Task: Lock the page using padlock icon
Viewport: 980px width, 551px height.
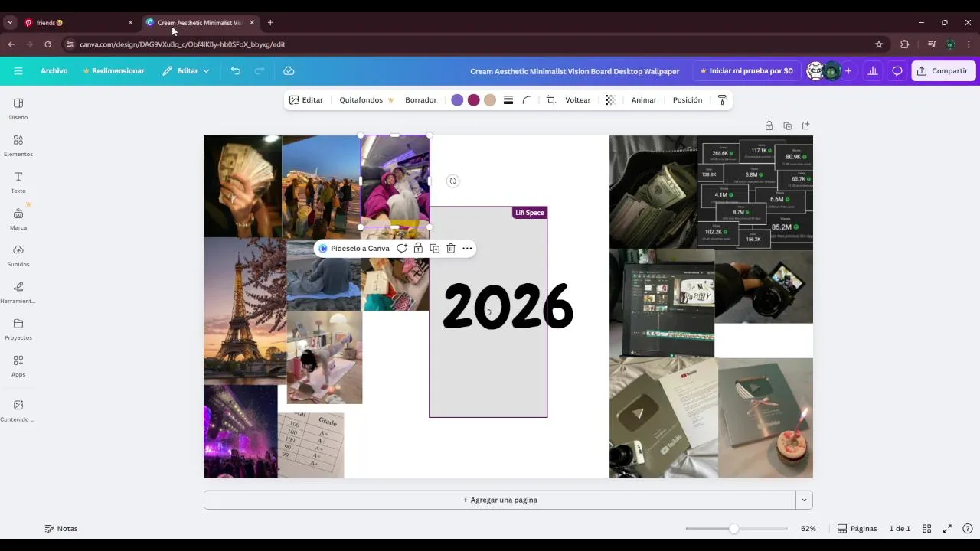Action: (x=769, y=126)
